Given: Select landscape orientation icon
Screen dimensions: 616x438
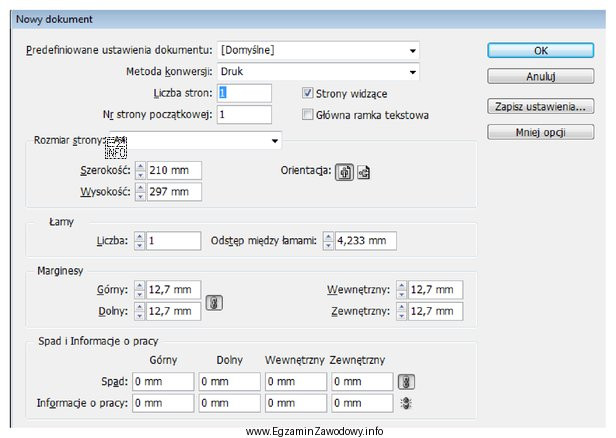Looking at the screenshot, I should (x=363, y=172).
